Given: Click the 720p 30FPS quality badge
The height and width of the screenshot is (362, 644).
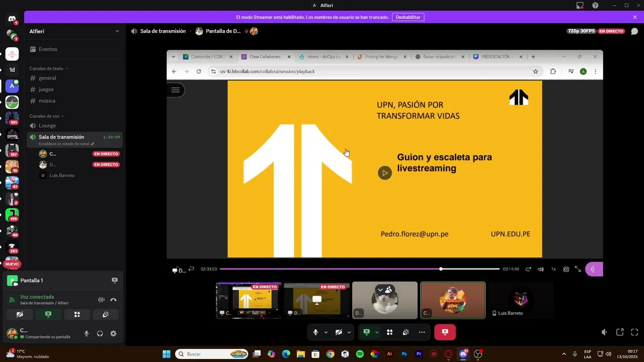Looking at the screenshot, I should pyautogui.click(x=581, y=31).
